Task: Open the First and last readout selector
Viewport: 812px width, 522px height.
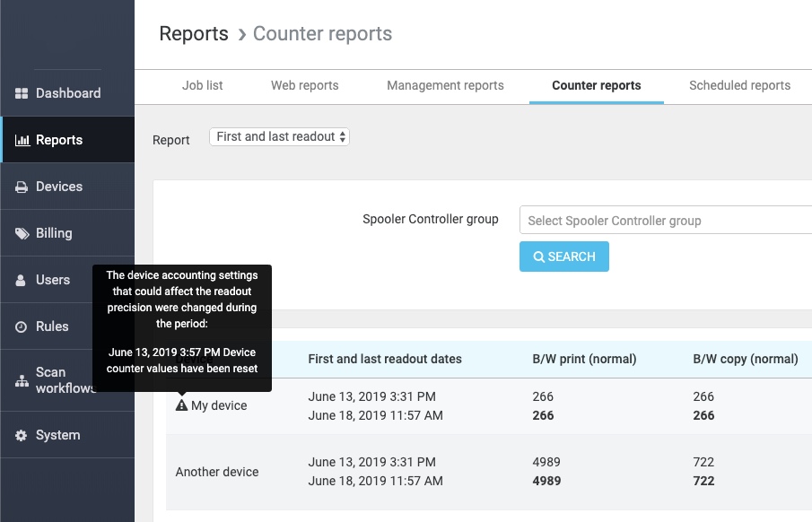Action: 279,136
